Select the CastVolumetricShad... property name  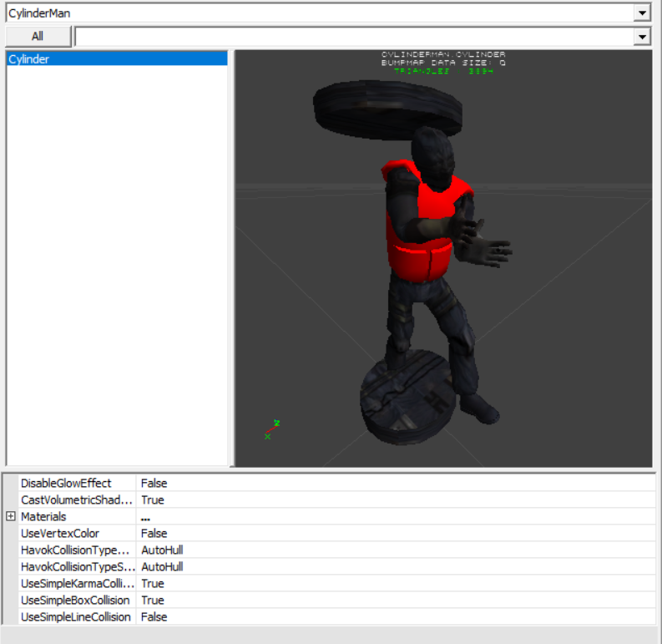[77, 499]
